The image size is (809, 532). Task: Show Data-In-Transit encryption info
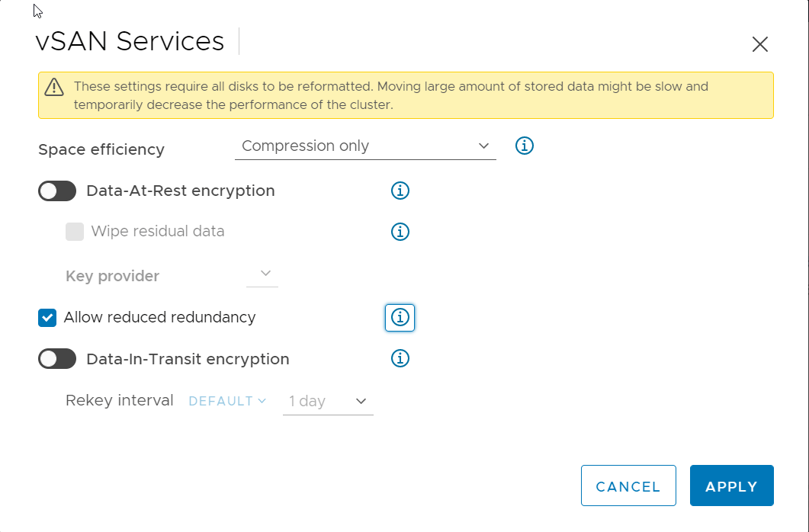pyautogui.click(x=400, y=358)
